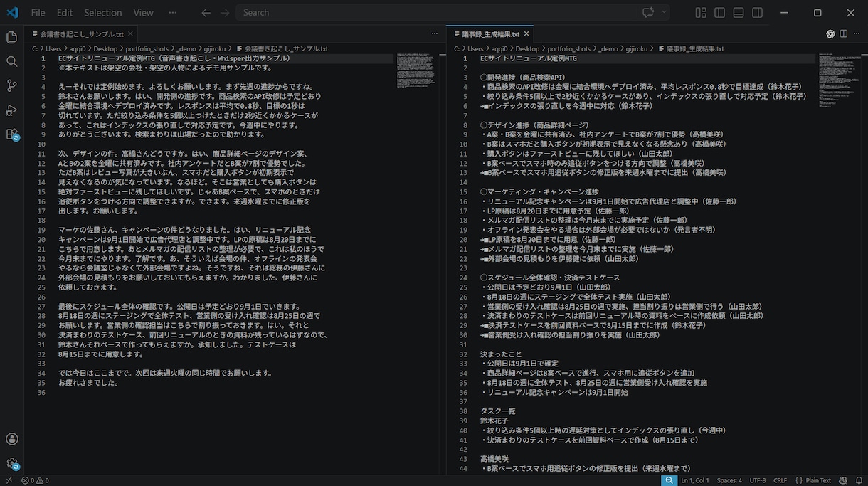Image resolution: width=868 pixels, height=486 pixels.
Task: Go forward with the right arrow
Action: pyautogui.click(x=225, y=12)
